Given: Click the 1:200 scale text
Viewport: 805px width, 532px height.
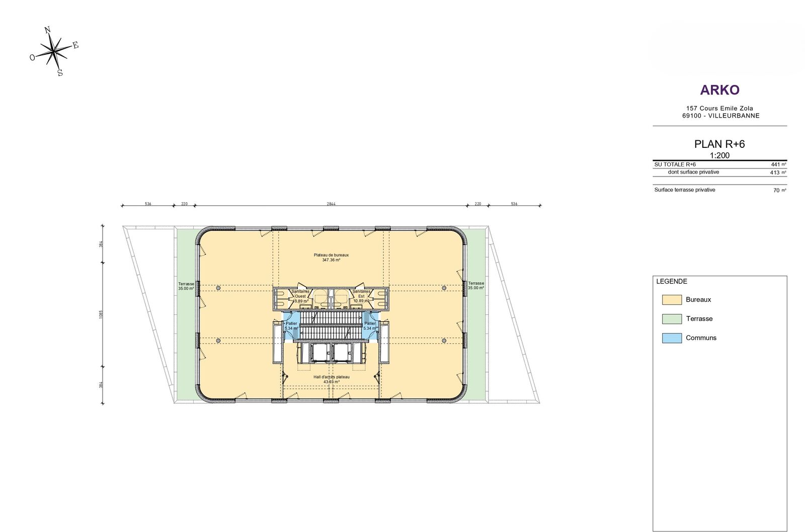Looking at the screenshot, I should [x=719, y=155].
